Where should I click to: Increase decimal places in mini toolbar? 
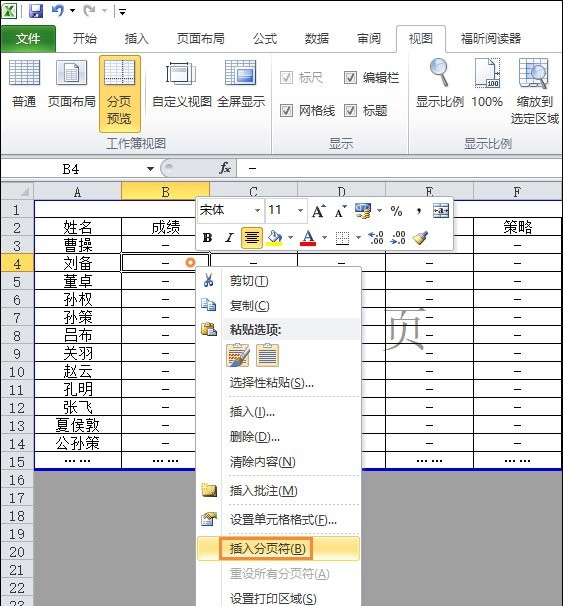(376, 237)
